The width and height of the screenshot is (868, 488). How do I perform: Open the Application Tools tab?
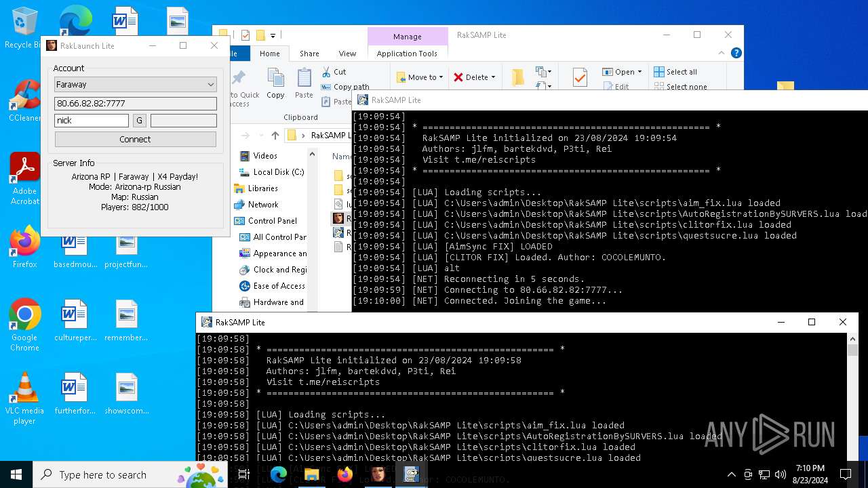[407, 54]
